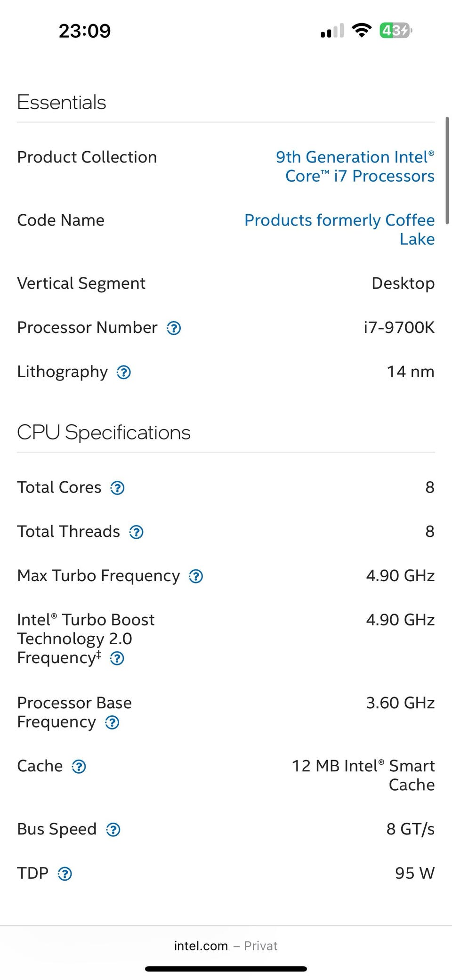Tap the Essentials section heading
The image size is (452, 980).
pos(62,102)
